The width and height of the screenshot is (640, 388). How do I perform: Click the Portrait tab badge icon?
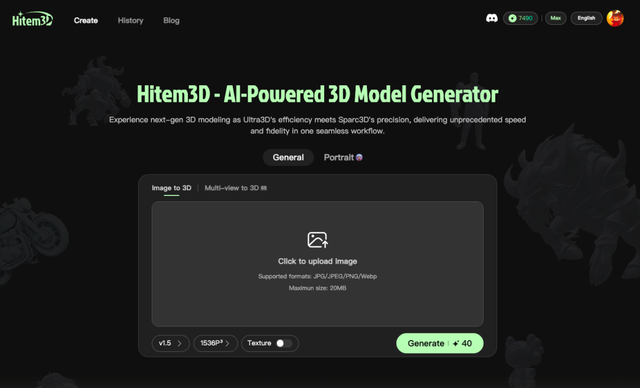tap(359, 157)
